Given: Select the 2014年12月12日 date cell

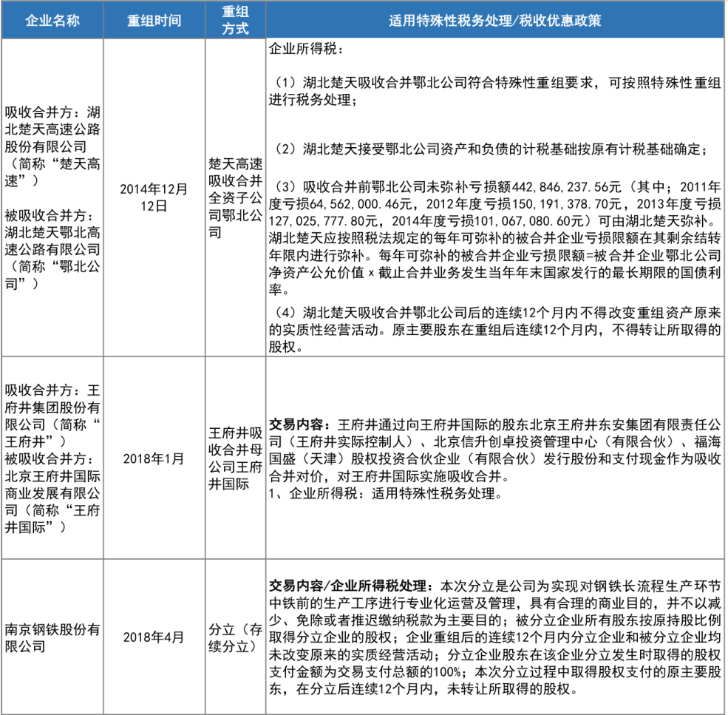Looking at the screenshot, I should (154, 198).
